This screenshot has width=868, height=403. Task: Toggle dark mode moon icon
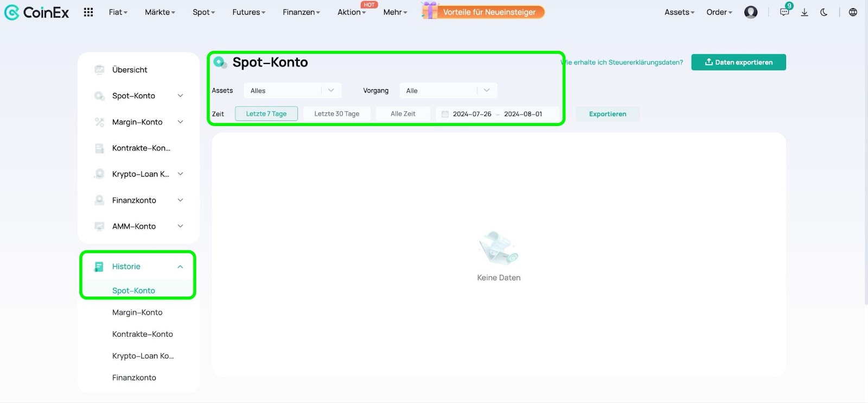point(824,12)
